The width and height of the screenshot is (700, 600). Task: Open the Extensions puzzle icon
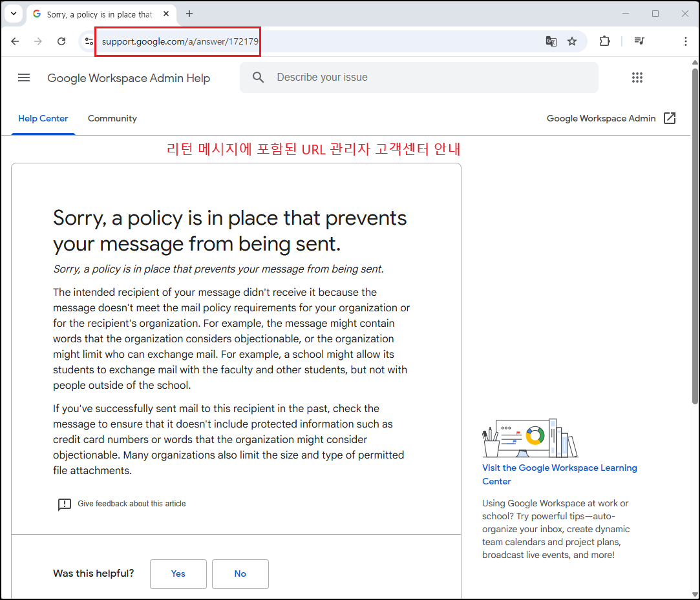point(604,41)
